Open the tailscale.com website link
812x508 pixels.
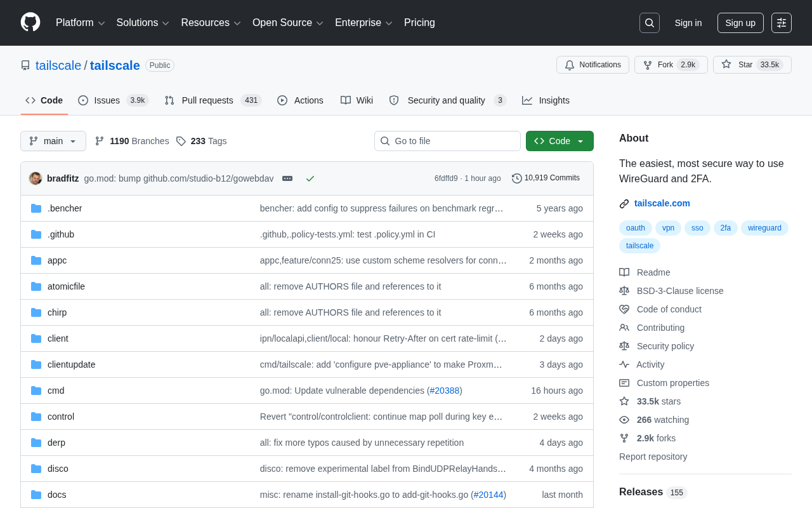pyautogui.click(x=662, y=203)
